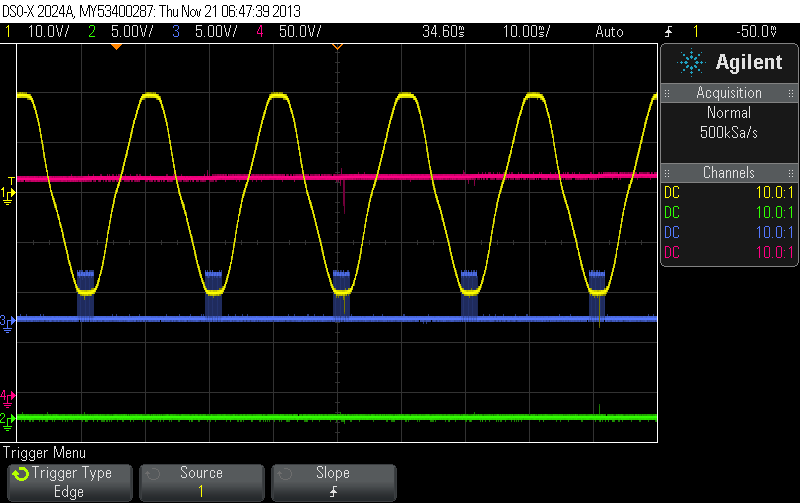Screen dimensions: 800x503
Task: Change the trigger Slope softkey
Action: 334,483
